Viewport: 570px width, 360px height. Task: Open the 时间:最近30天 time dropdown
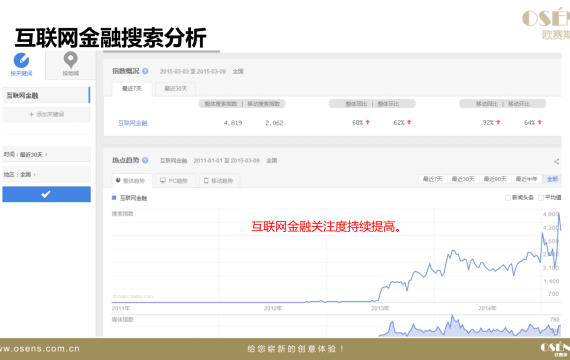[x=46, y=154]
